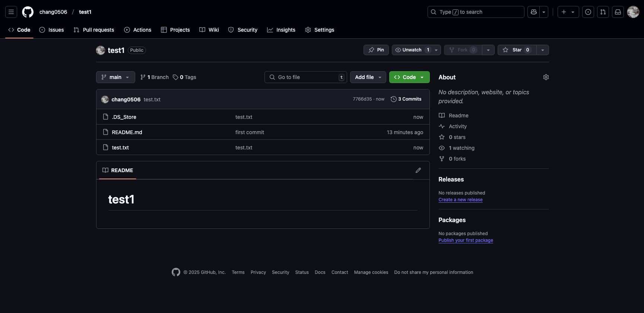View 1 watching link in sidebar

(x=457, y=148)
